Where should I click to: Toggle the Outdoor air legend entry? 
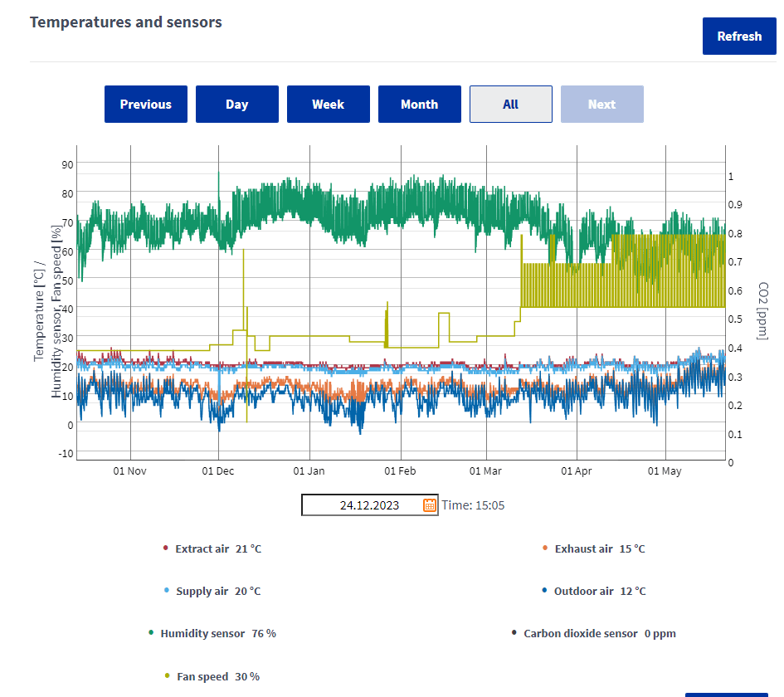coord(599,592)
